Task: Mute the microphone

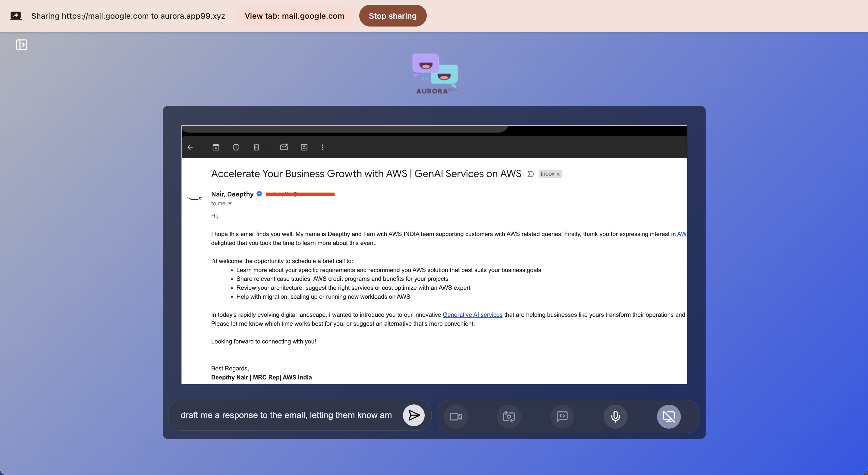Action: click(x=615, y=417)
